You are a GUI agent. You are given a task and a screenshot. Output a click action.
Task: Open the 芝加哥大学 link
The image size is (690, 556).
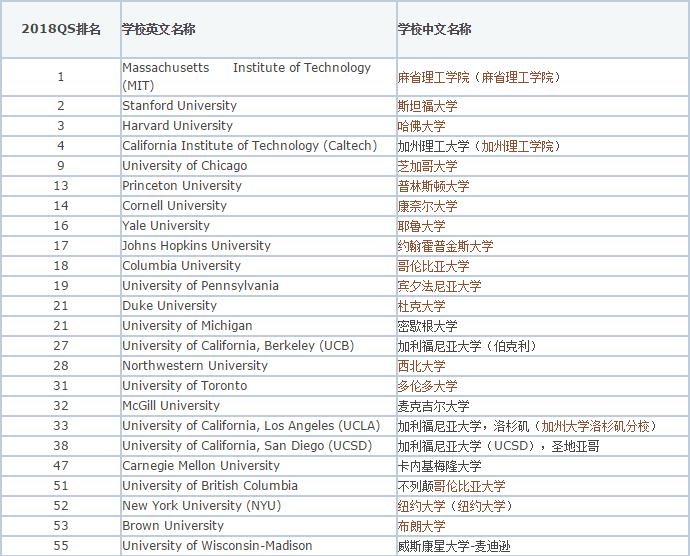point(427,166)
